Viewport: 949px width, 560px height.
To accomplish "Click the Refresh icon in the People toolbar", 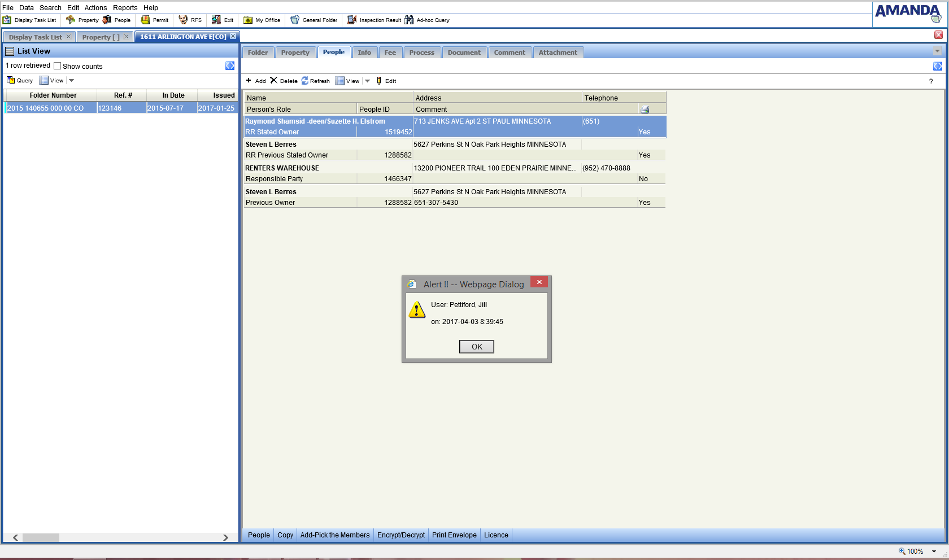I will 305,81.
